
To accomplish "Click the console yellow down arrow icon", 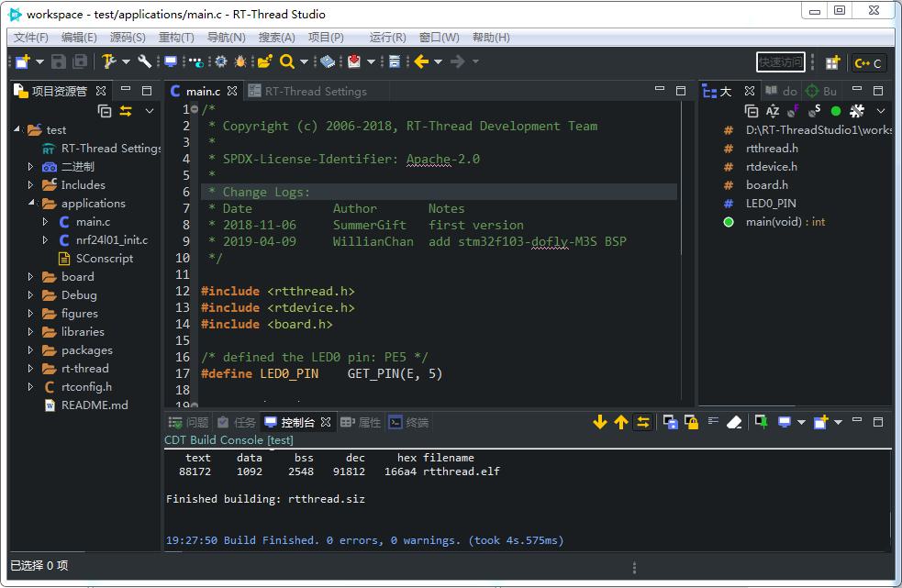I will pos(600,422).
